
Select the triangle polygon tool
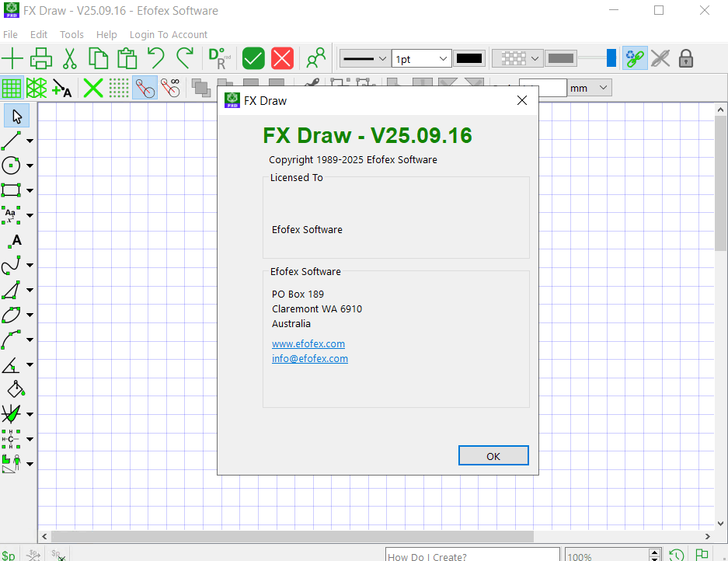(11, 290)
